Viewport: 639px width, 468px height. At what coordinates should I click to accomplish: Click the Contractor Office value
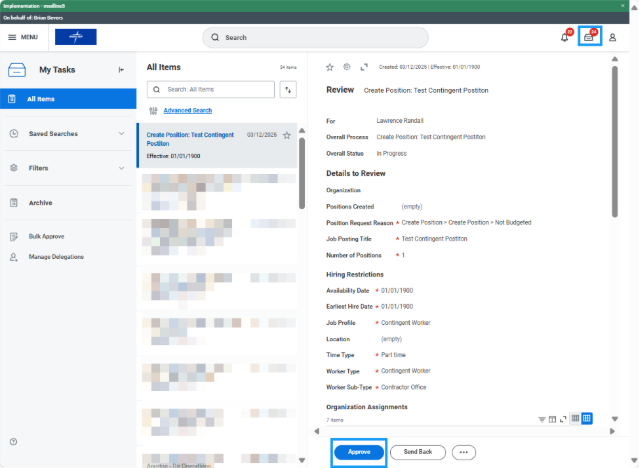(x=403, y=387)
